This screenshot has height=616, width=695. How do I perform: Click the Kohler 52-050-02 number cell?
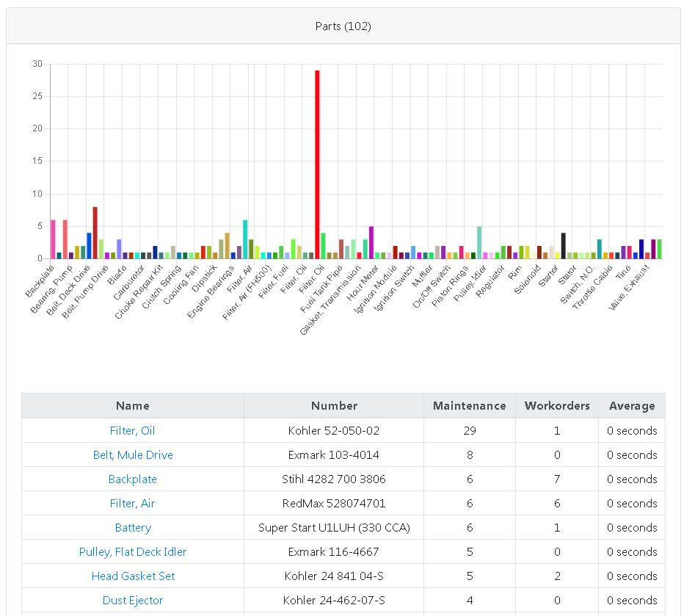[334, 431]
